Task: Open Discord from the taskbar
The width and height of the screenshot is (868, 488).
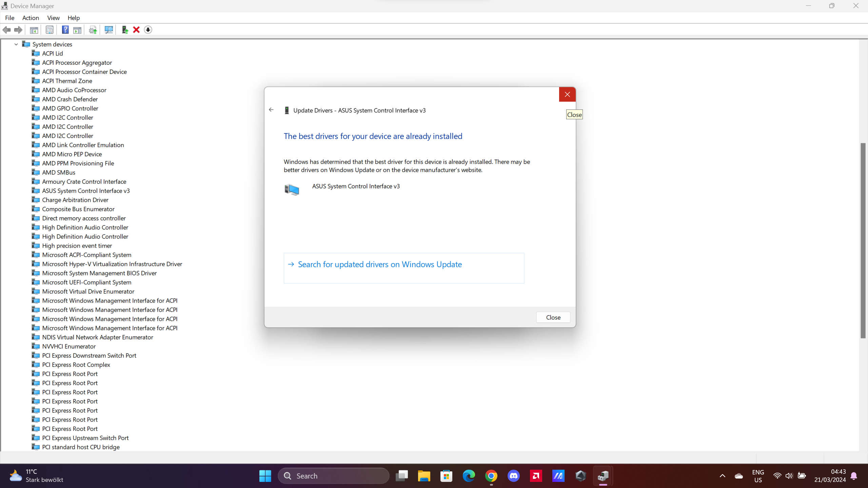Action: click(513, 476)
